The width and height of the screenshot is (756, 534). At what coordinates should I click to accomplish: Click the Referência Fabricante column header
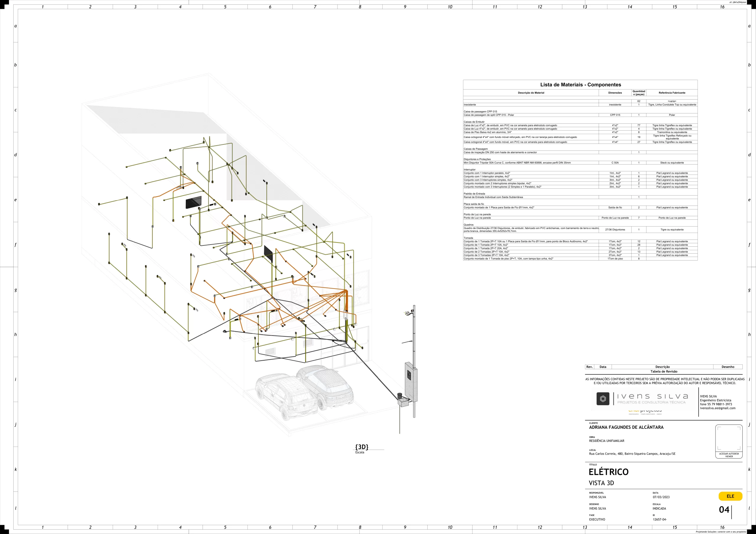pyautogui.click(x=672, y=93)
